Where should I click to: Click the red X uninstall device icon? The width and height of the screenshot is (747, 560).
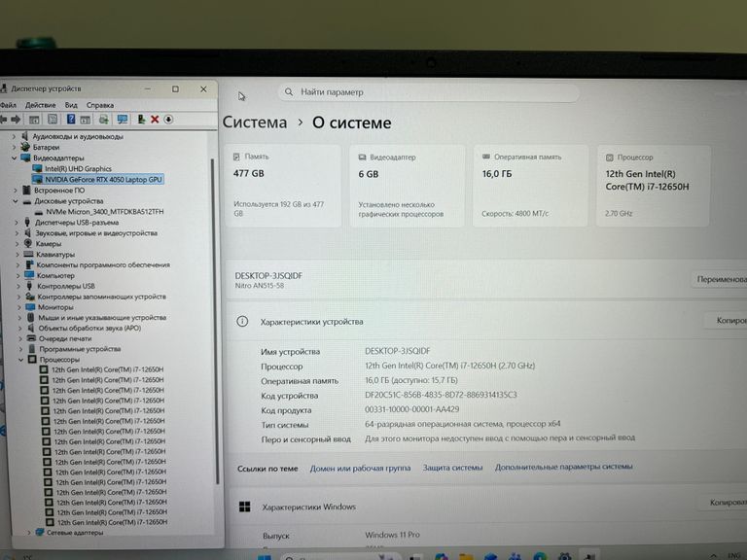pos(155,119)
